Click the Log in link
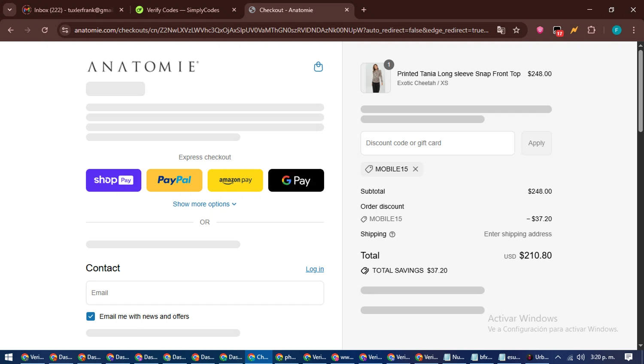 315,269
